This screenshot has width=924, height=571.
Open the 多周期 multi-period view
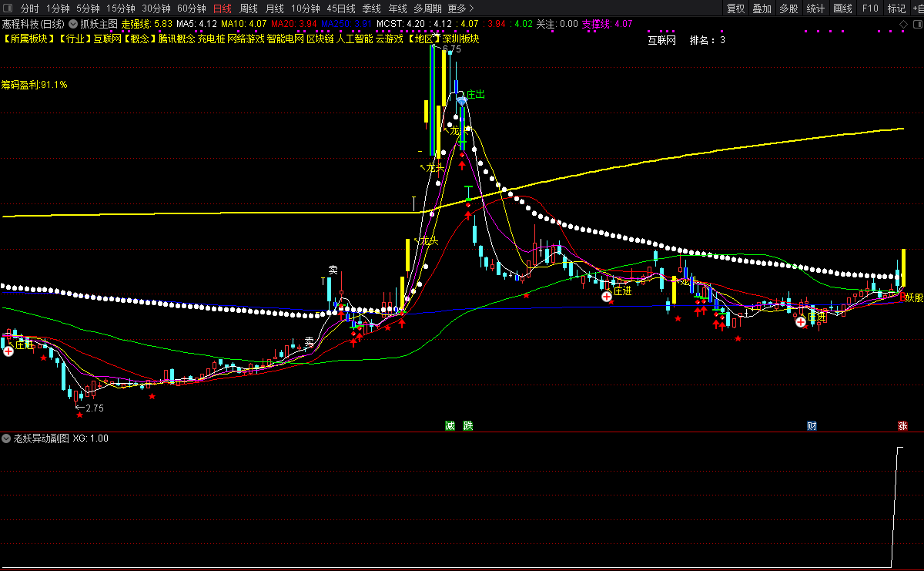(x=427, y=8)
